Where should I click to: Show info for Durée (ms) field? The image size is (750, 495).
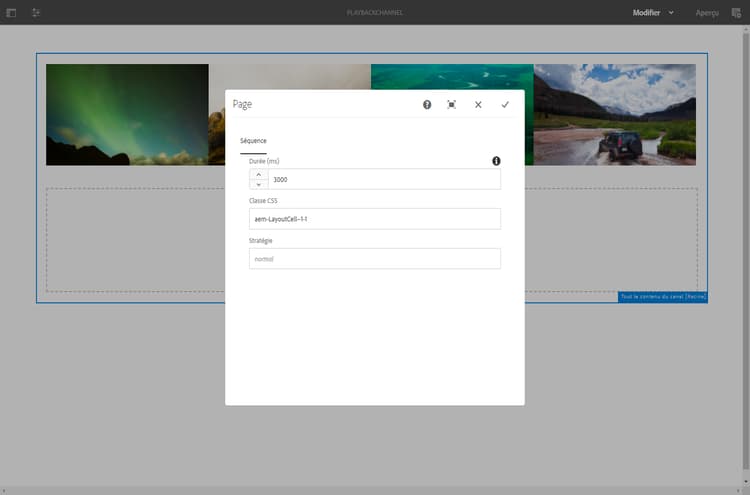pyautogui.click(x=496, y=161)
